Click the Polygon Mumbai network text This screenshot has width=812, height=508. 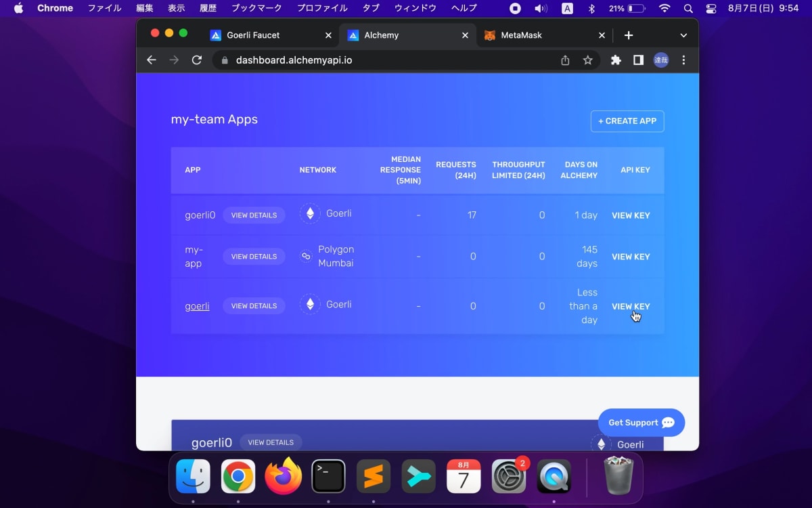point(336,256)
